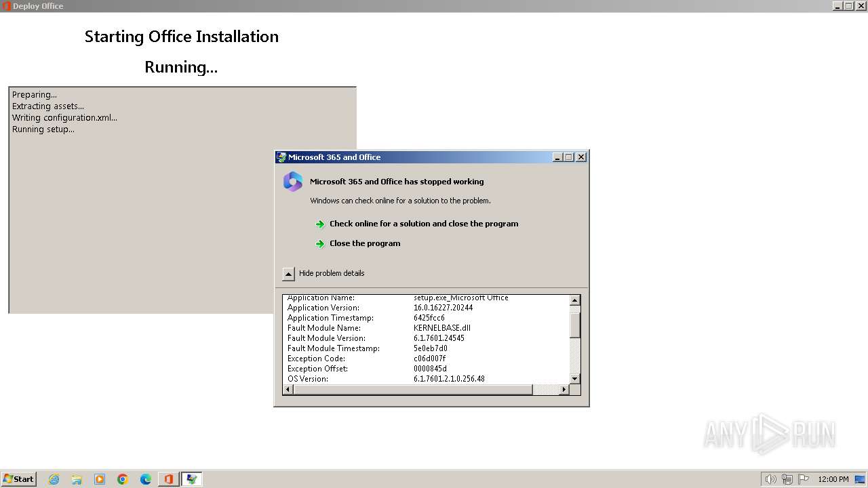Click the Application Version label
Image resolution: width=868 pixels, height=488 pixels.
click(x=323, y=308)
